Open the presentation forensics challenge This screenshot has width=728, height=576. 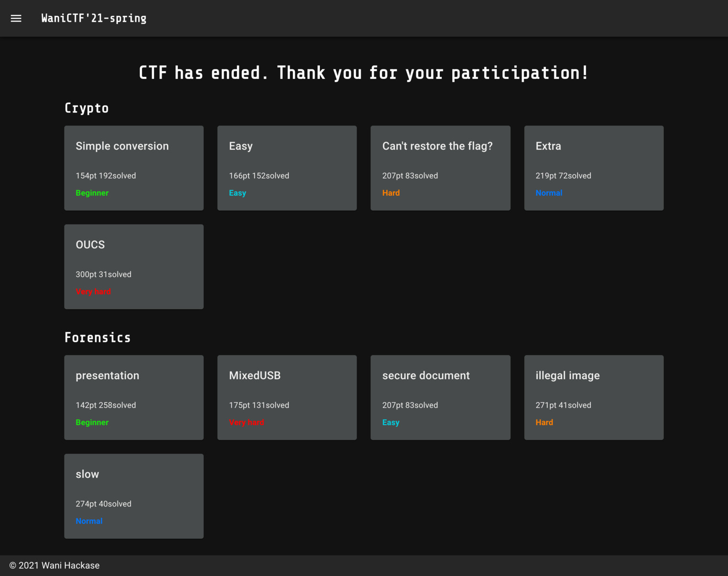[x=134, y=397]
